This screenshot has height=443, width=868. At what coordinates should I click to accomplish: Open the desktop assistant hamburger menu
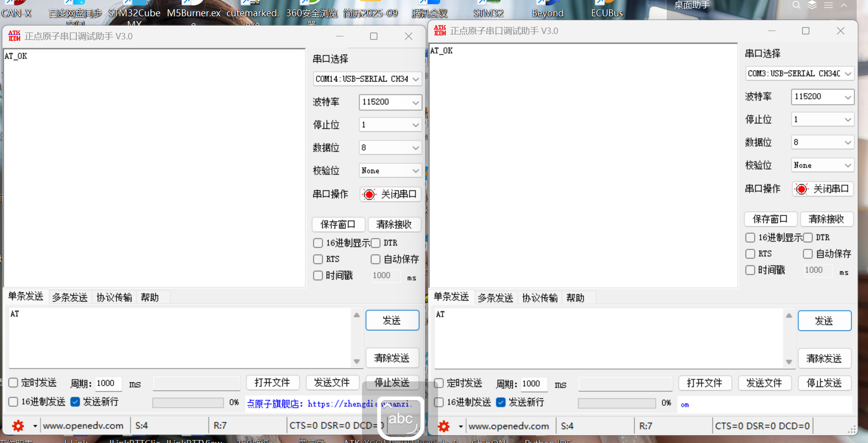pos(829,5)
